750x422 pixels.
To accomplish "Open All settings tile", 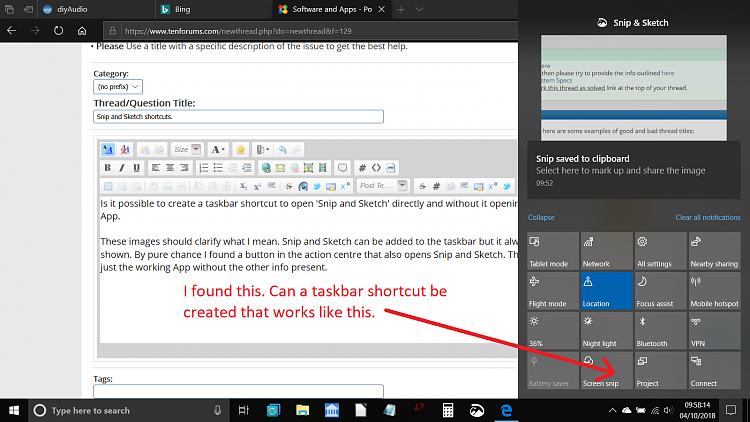I will (661, 251).
